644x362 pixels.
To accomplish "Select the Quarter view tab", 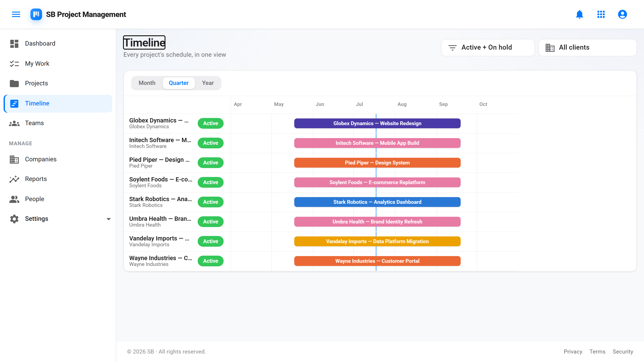I will [x=178, y=83].
